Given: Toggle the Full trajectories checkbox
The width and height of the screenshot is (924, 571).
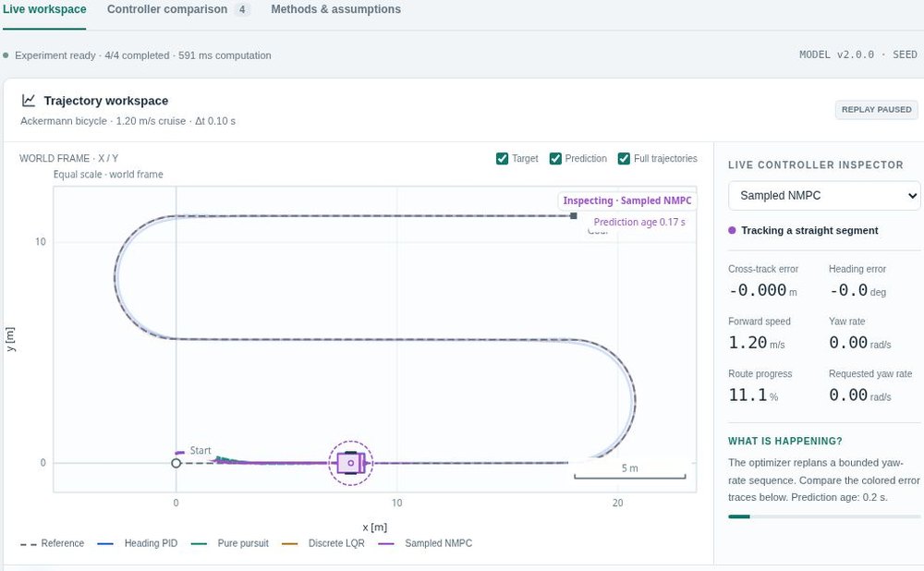Looking at the screenshot, I should click(x=624, y=159).
